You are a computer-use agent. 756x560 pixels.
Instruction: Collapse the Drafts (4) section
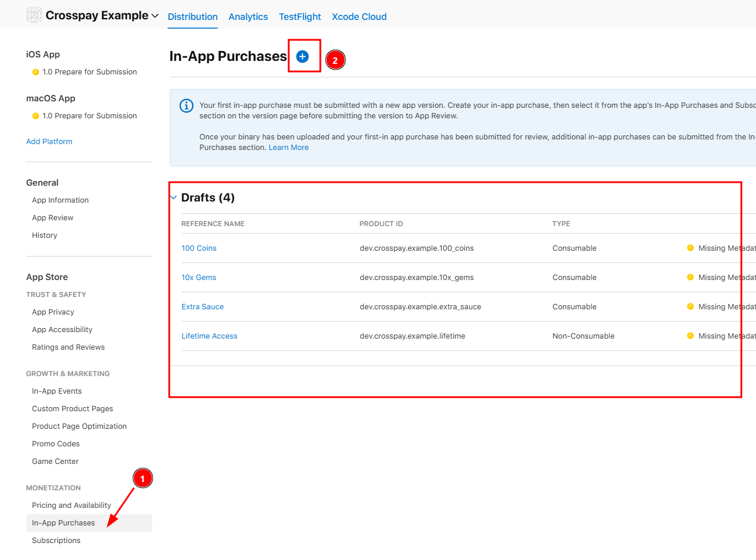[173, 197]
